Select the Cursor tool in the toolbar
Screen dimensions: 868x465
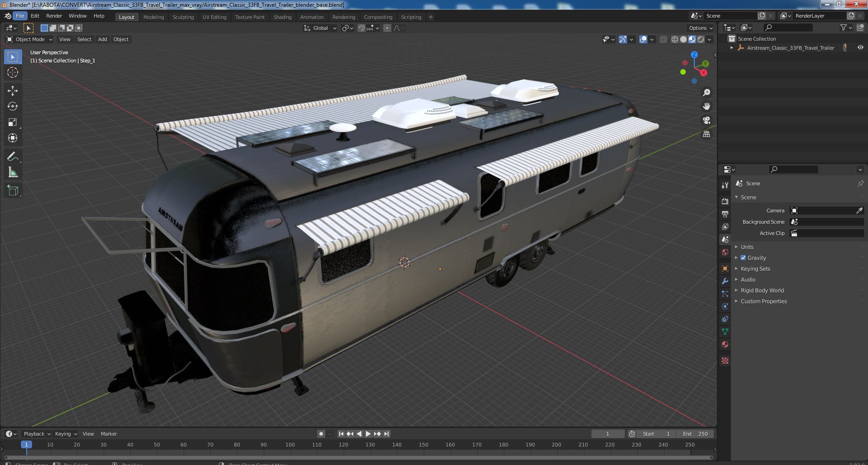point(13,72)
